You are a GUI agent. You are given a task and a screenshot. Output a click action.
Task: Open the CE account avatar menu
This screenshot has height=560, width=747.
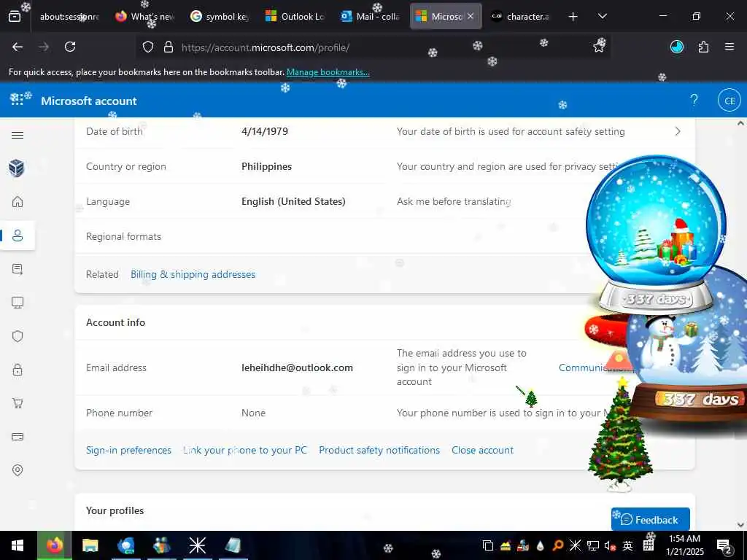pos(729,101)
